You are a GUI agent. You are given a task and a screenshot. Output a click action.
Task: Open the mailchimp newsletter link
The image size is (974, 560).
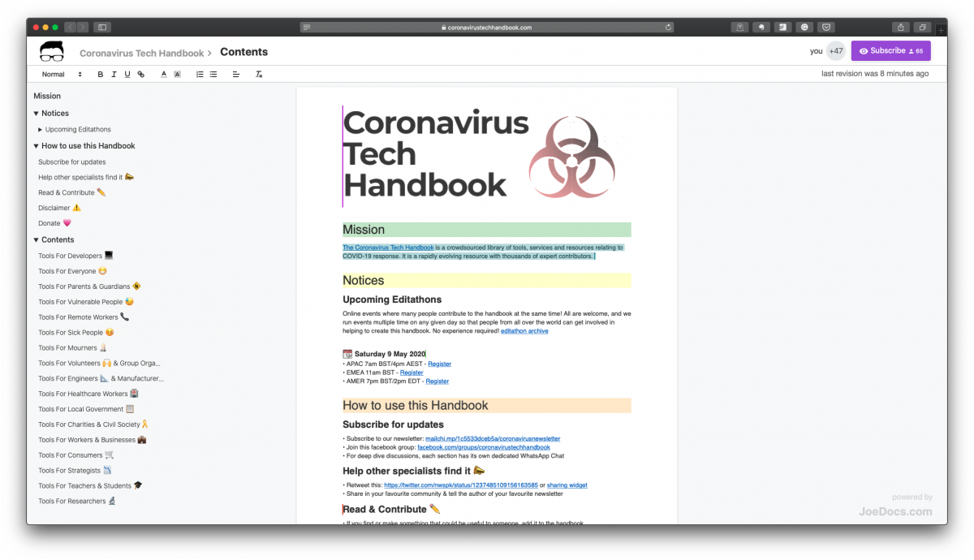(x=493, y=439)
